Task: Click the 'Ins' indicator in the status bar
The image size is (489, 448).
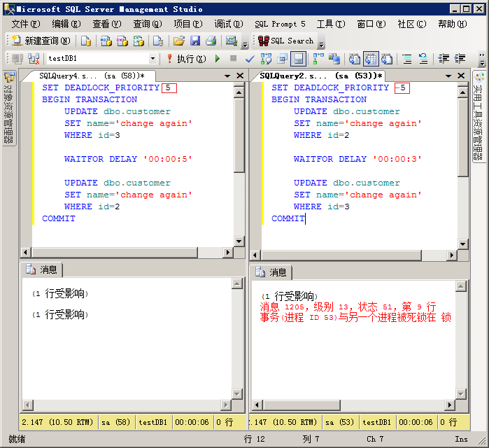Action: [461, 440]
